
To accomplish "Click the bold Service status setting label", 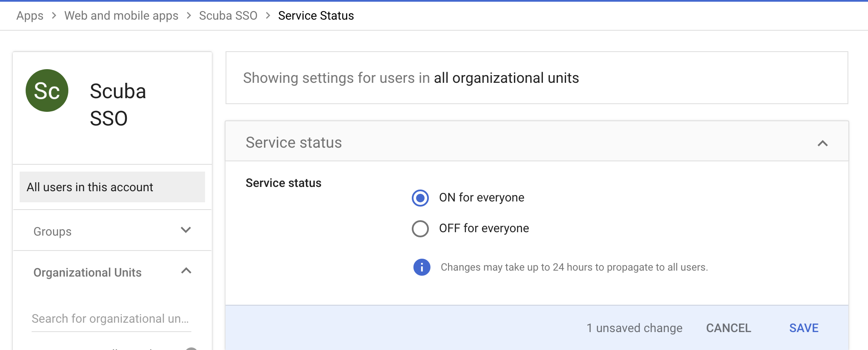I will (284, 183).
